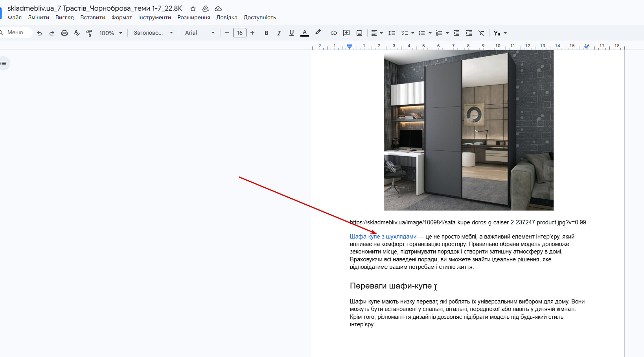644x357 pixels.
Task: Follow the Шафа-купе з шухлядами link
Action: [383, 237]
